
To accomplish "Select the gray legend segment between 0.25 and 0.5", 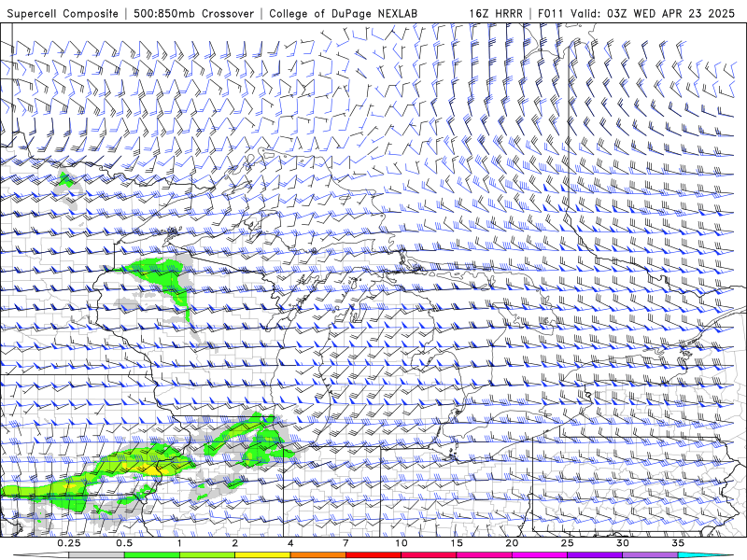I will 97,555.
